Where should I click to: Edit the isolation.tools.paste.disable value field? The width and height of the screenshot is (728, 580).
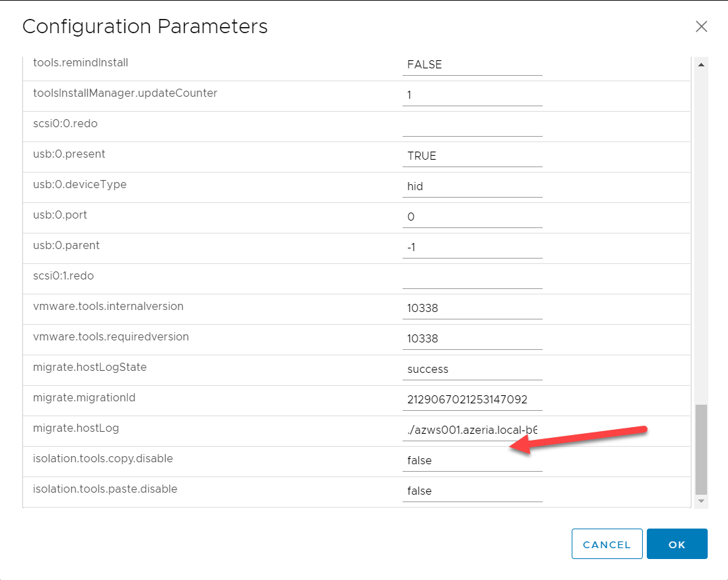(472, 491)
